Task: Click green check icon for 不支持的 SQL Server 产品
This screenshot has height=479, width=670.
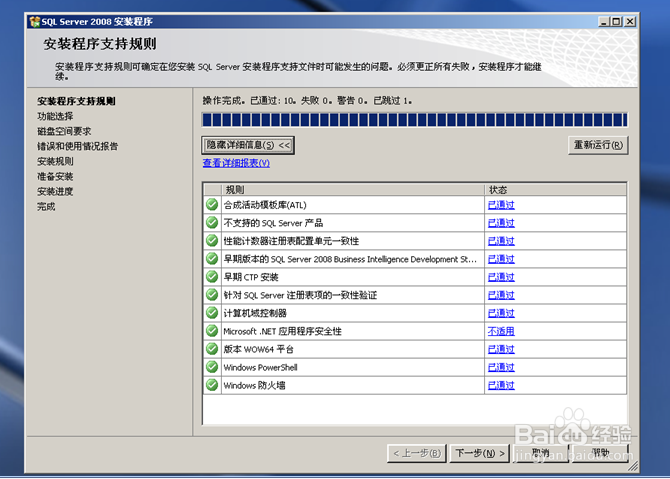Action: click(x=212, y=223)
